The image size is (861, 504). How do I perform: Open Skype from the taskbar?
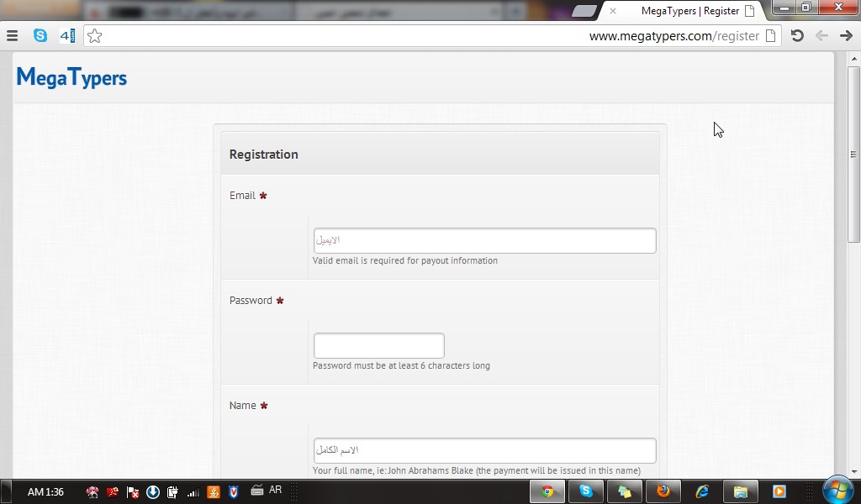585,491
